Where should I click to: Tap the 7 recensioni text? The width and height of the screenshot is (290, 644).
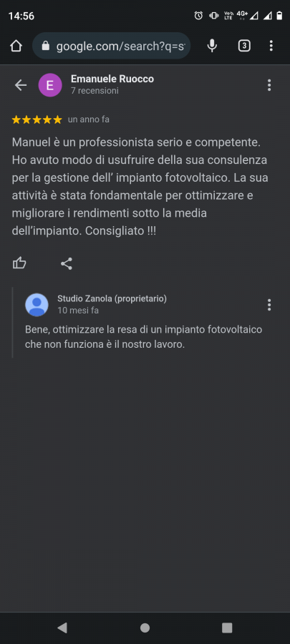click(x=95, y=91)
